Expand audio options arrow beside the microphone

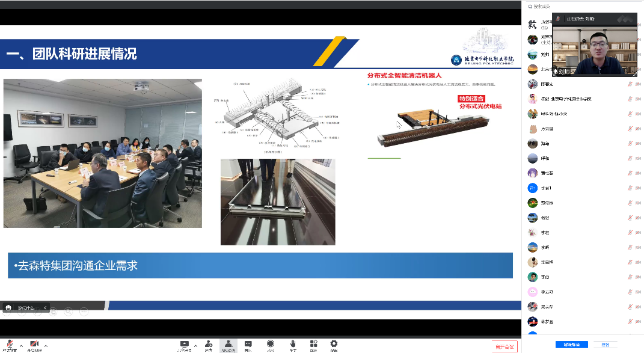[21, 345]
